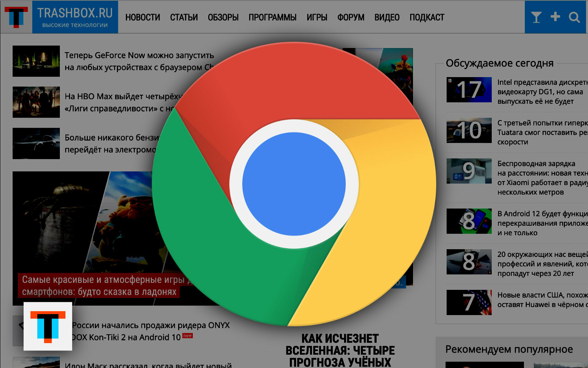588x368 pixels.
Task: Open the Xiaomi wireless charging article
Action: pyautogui.click(x=542, y=178)
